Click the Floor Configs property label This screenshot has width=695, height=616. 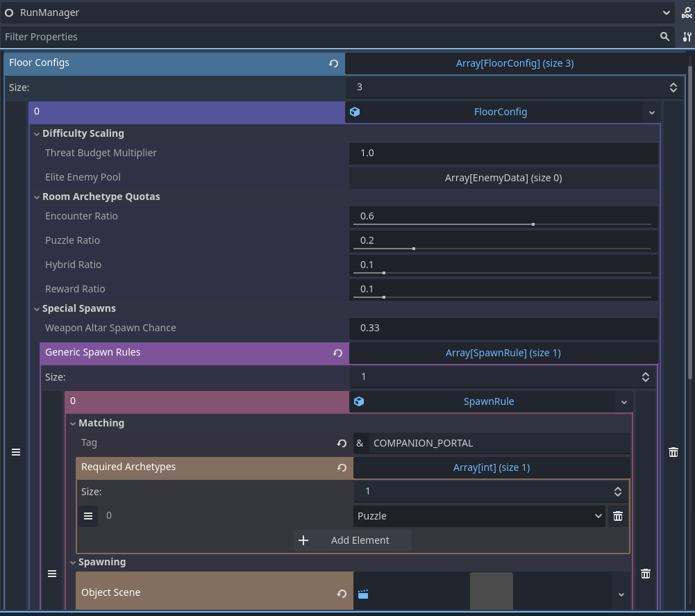point(39,63)
